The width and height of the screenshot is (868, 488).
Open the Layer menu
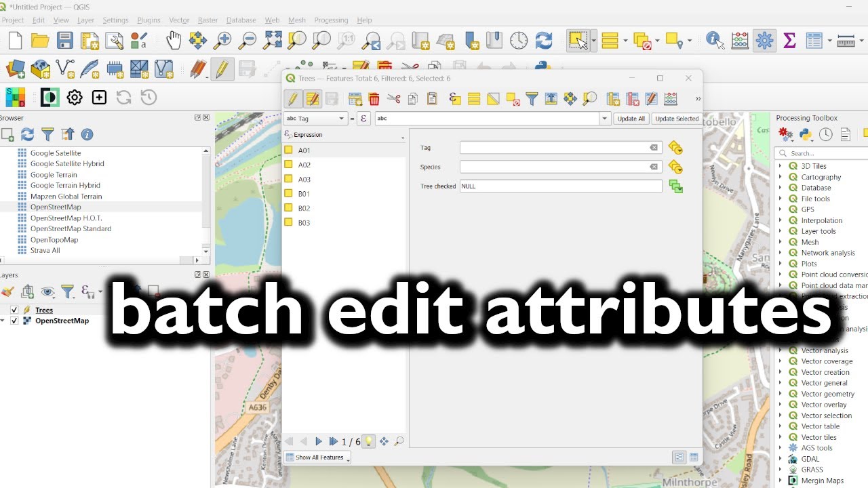coord(86,20)
